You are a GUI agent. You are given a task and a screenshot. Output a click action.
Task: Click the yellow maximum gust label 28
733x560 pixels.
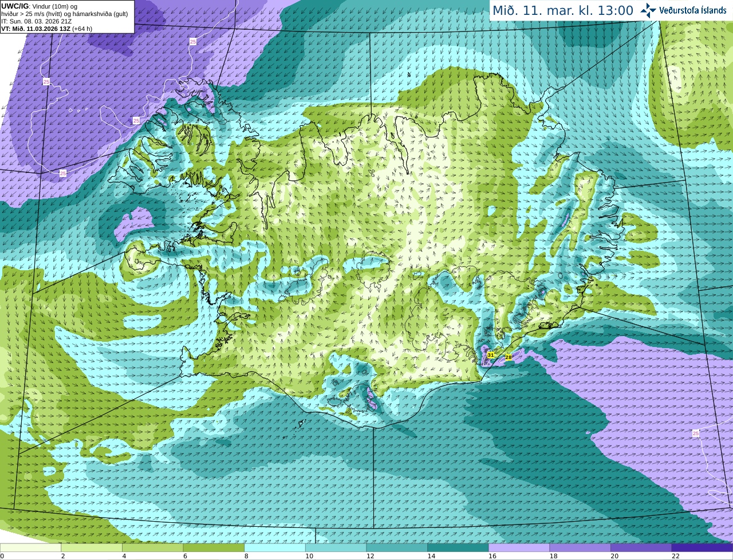pyautogui.click(x=509, y=357)
